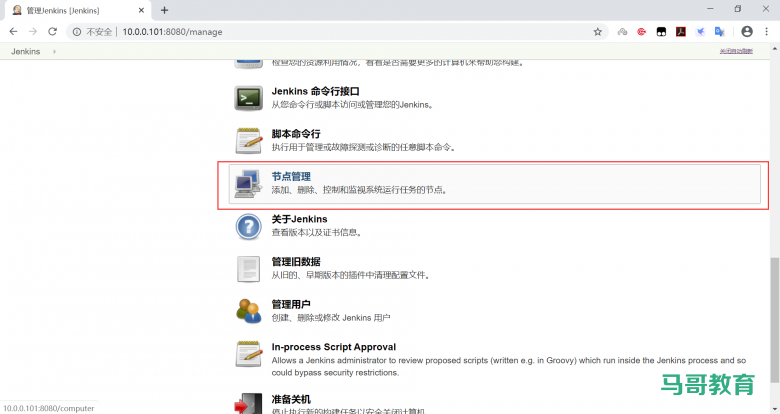The height and width of the screenshot is (414, 780).
Task: Open Chrome three-dot menu
Action: [x=766, y=31]
